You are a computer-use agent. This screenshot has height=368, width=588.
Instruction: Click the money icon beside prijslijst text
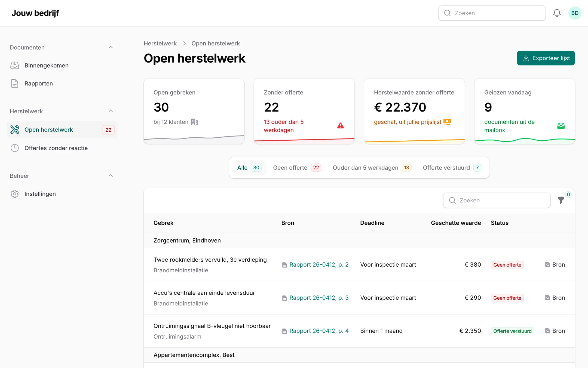coord(447,122)
